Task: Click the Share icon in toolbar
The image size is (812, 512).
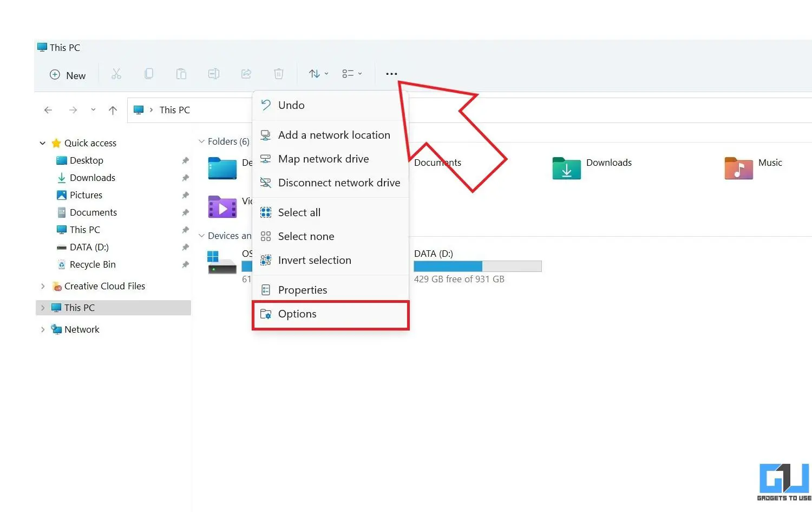Action: click(x=246, y=74)
